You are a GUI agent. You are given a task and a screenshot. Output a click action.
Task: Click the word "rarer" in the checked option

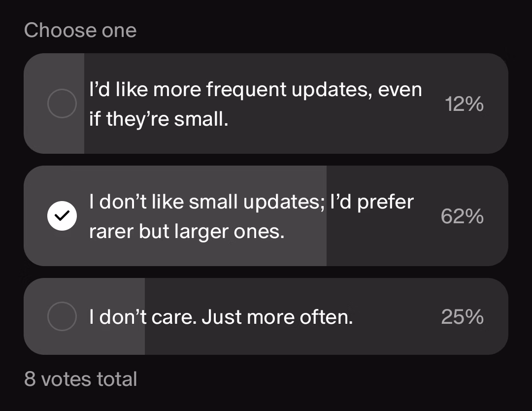(x=111, y=231)
